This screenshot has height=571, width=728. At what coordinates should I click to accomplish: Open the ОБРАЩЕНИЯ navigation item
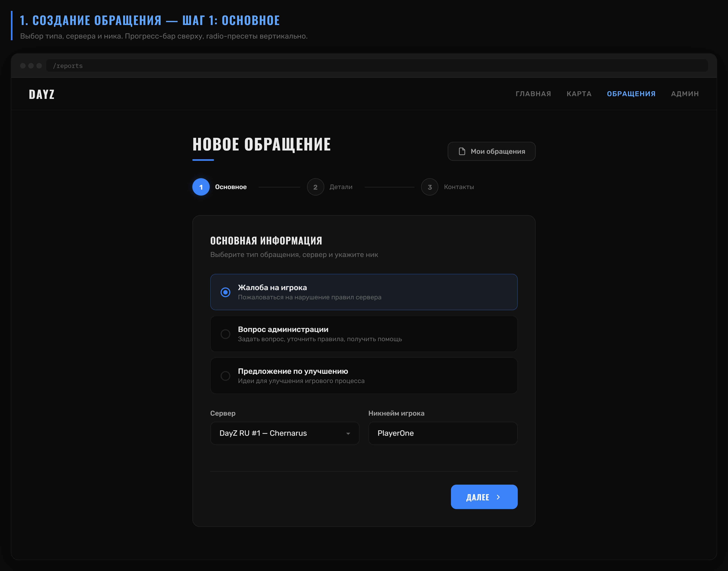[631, 94]
